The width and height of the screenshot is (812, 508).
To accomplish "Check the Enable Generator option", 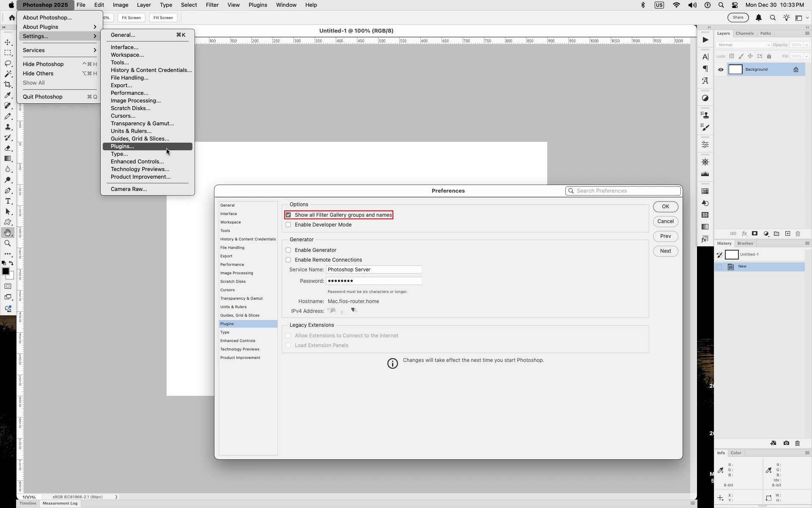I will 288,250.
